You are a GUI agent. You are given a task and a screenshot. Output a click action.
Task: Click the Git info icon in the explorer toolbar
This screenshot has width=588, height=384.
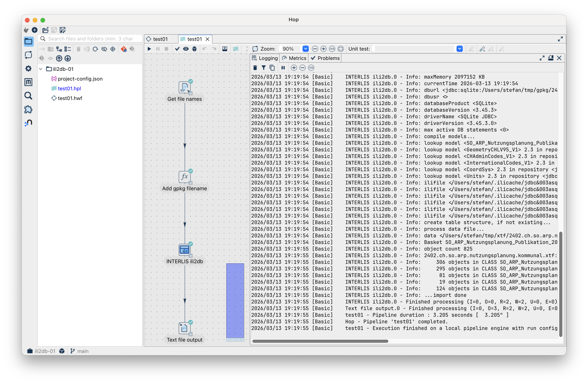point(123,49)
